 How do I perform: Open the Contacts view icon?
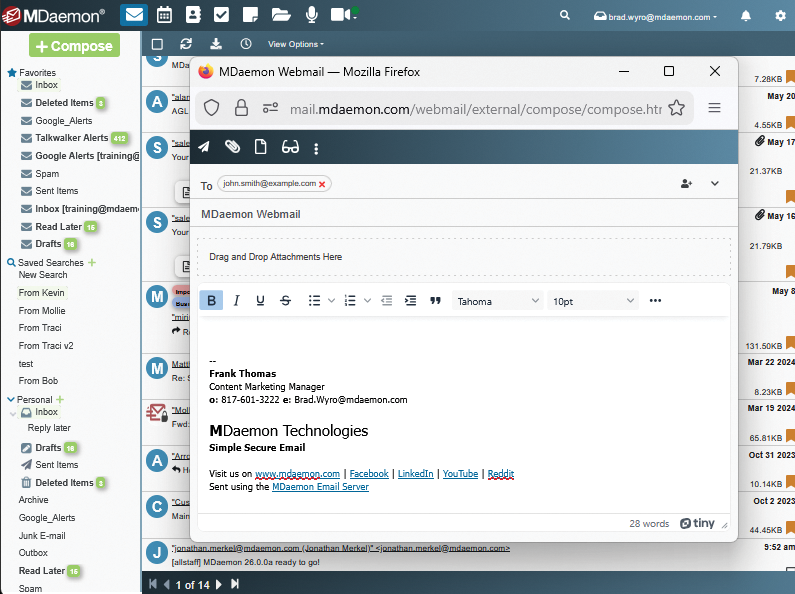(x=193, y=15)
